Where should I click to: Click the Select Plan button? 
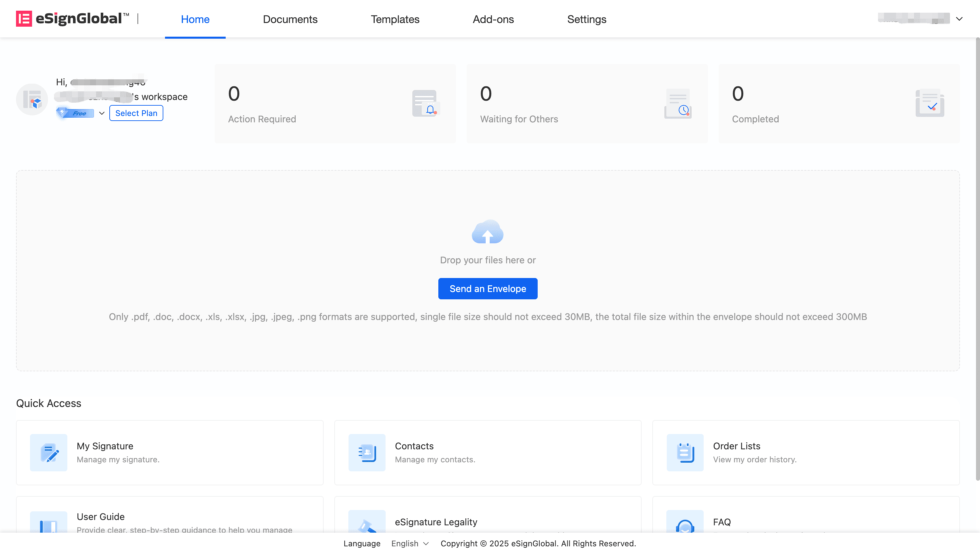136,113
